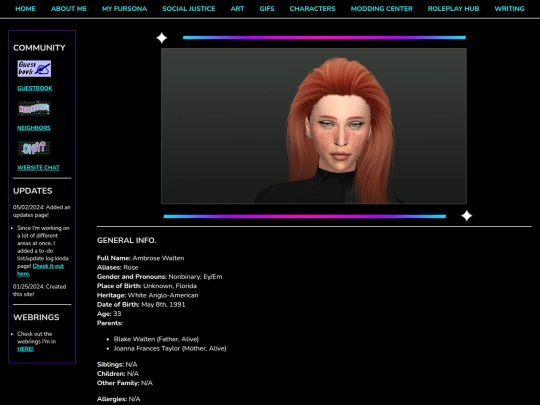Navigate to the GIFS page

(267, 9)
